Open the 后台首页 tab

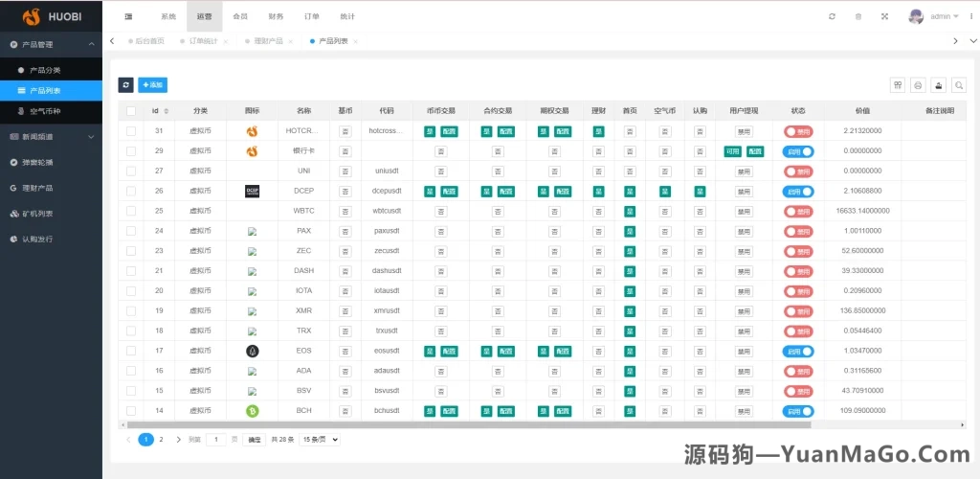[x=146, y=41]
